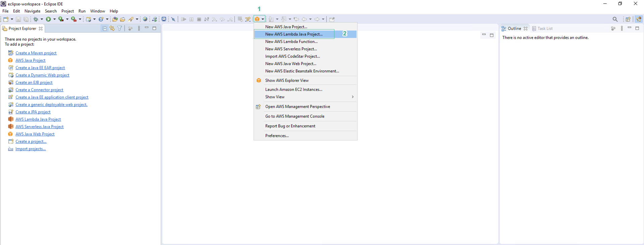Screen dimensions: 644x245
Task: Click the Quick Access search magnifier
Action: click(615, 19)
